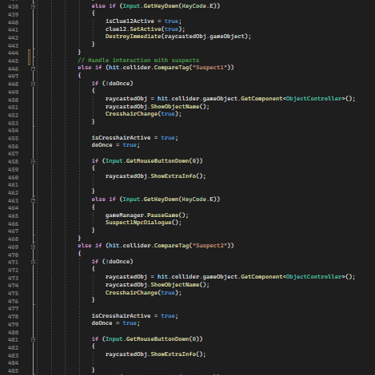Click line number 454 in the gutter
This screenshot has height=375, width=375.
pos(13,130)
